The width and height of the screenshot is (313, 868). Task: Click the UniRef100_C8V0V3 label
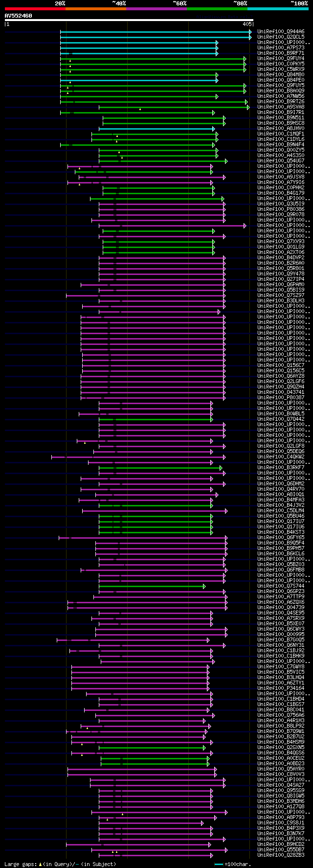[x=281, y=775]
